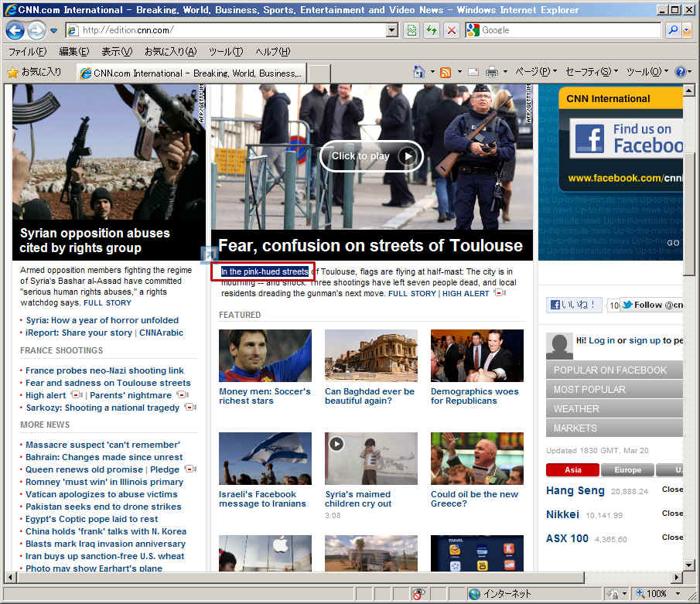Viewport: 700px width, 604px height.
Task: Expand the MARKETS section
Action: pyautogui.click(x=614, y=428)
